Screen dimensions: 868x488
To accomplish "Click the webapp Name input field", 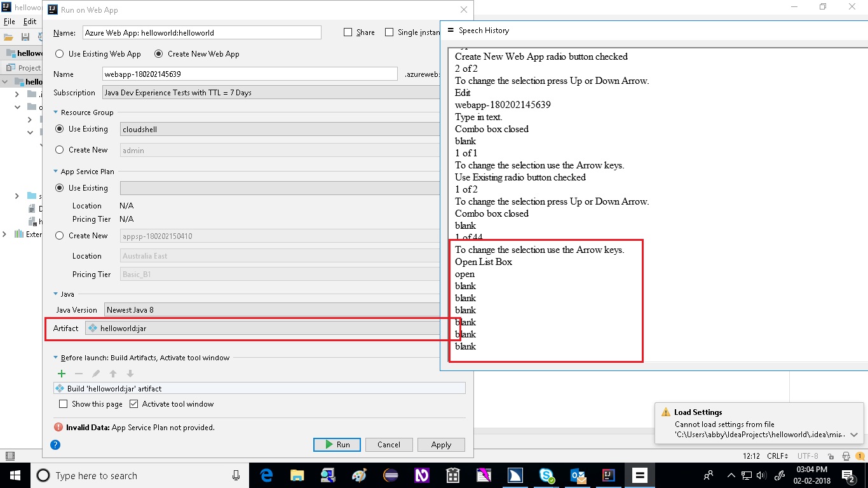I will [248, 74].
